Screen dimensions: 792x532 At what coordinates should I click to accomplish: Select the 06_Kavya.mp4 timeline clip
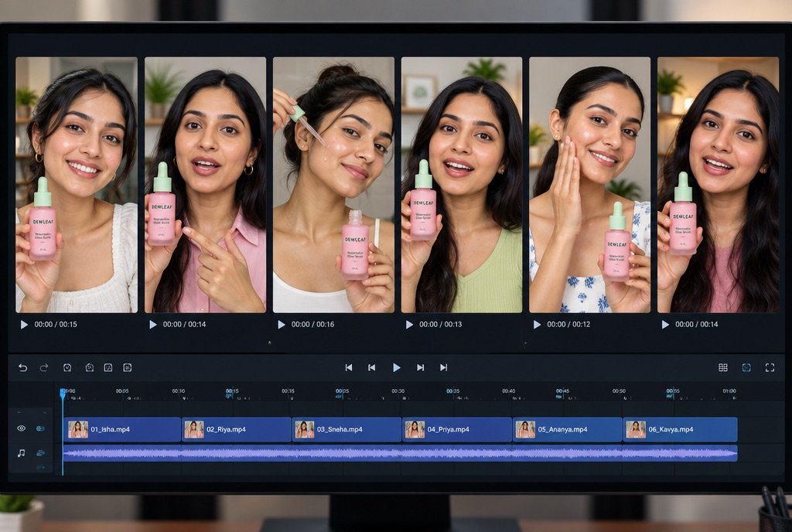click(681, 429)
